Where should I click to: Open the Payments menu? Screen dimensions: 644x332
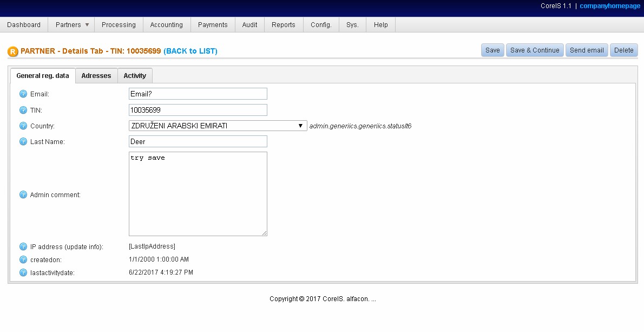click(213, 25)
